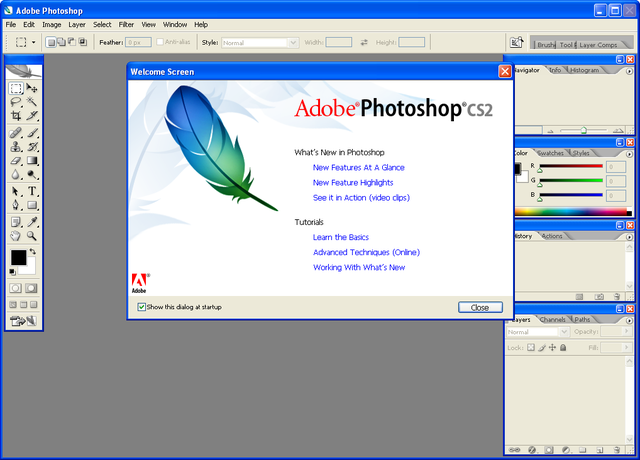Open Edit in ImageReady button
The image size is (640, 460).
click(x=24, y=321)
